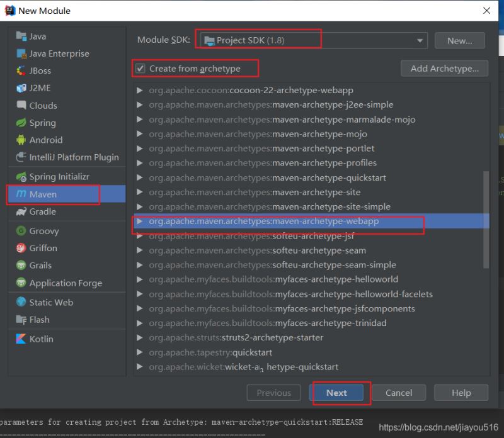Click New... SDK button
This screenshot has height=438, width=504.
click(x=460, y=41)
